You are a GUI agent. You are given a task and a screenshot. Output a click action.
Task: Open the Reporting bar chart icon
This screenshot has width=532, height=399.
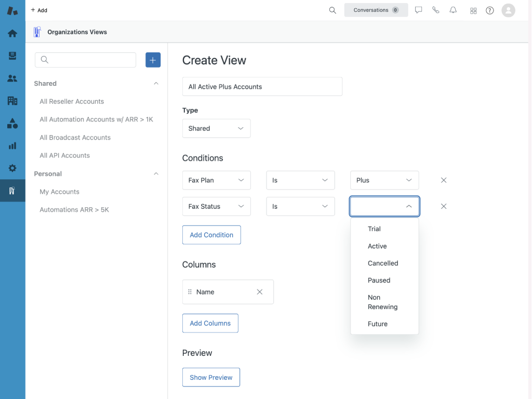click(12, 146)
